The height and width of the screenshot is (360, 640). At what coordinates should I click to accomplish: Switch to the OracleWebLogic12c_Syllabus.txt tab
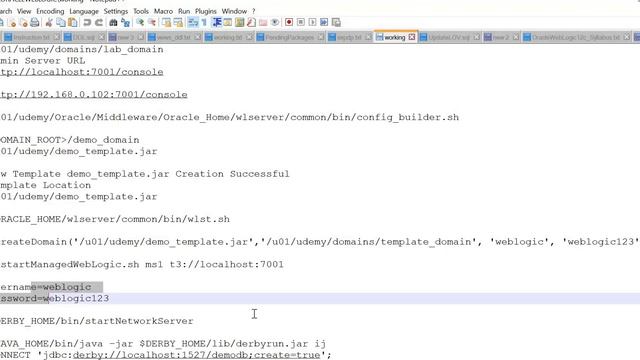pos(576,37)
